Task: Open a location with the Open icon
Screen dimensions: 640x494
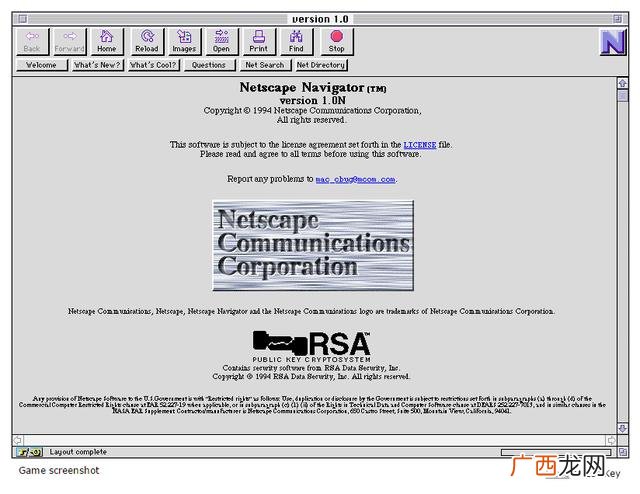Action: (222, 41)
